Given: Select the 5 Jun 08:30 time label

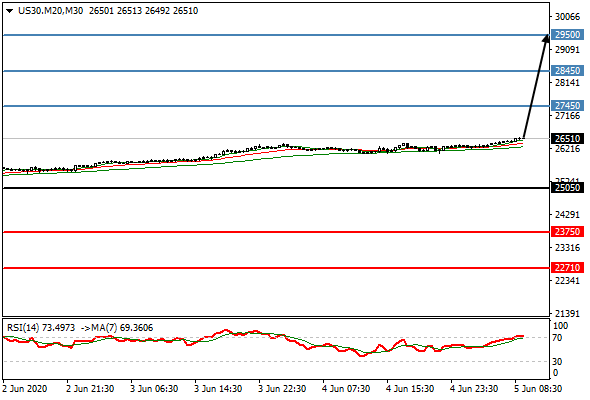Looking at the screenshot, I should (538, 389).
